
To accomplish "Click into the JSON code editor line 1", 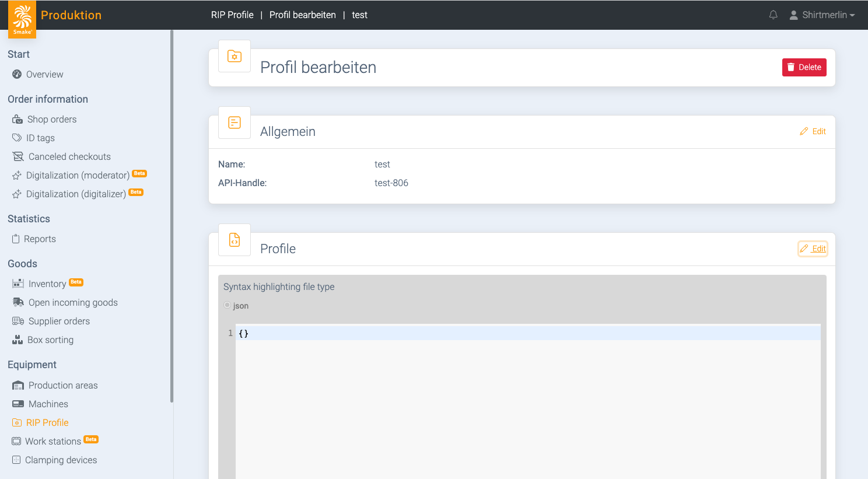I will (528, 333).
